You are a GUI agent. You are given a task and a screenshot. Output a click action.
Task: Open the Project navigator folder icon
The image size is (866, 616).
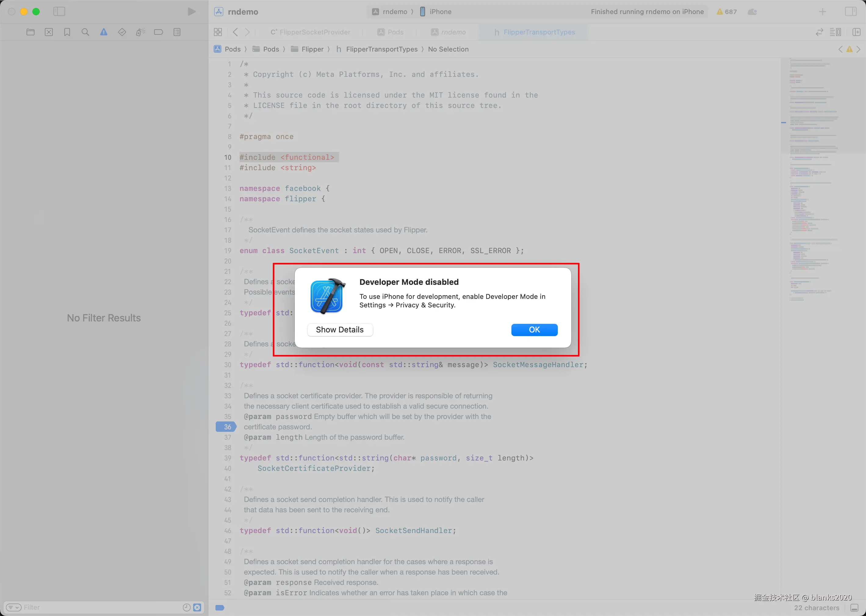pos(30,32)
